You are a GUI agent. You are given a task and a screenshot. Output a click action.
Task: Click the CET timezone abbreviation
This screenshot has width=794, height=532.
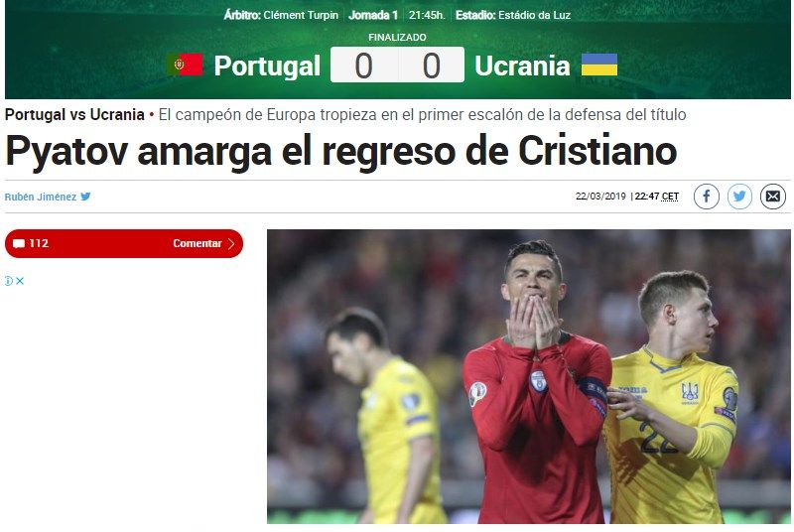click(x=670, y=197)
